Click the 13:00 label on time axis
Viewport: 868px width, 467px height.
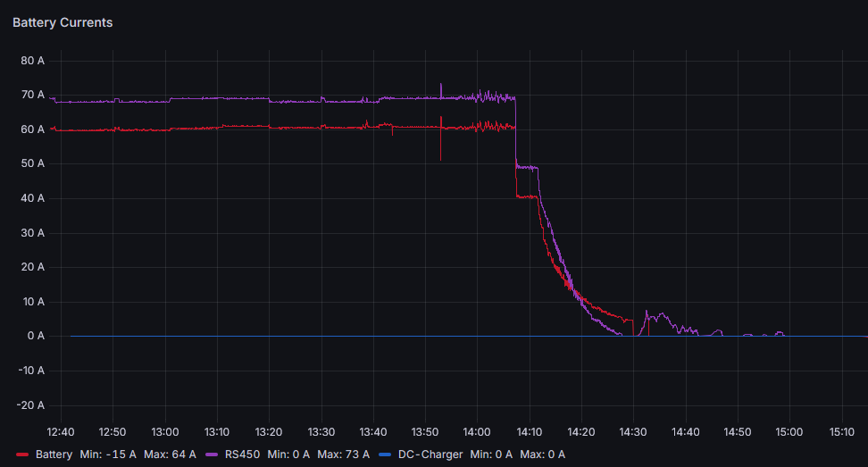[x=165, y=431]
